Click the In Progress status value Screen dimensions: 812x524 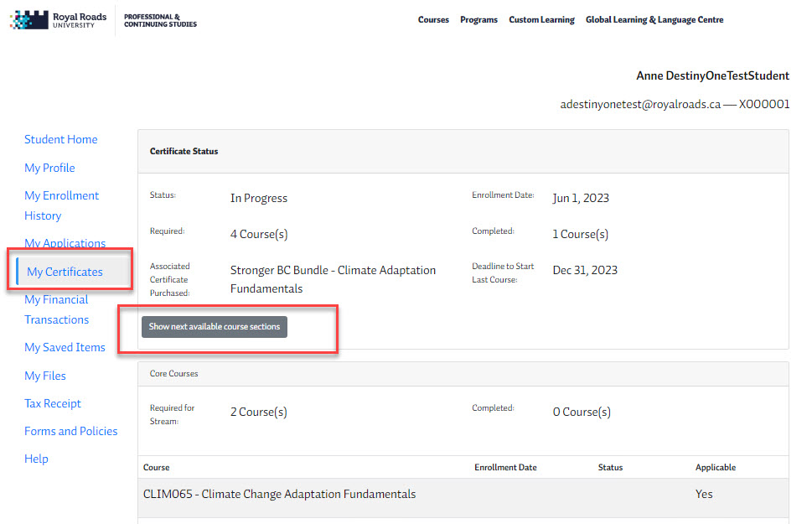coord(259,198)
